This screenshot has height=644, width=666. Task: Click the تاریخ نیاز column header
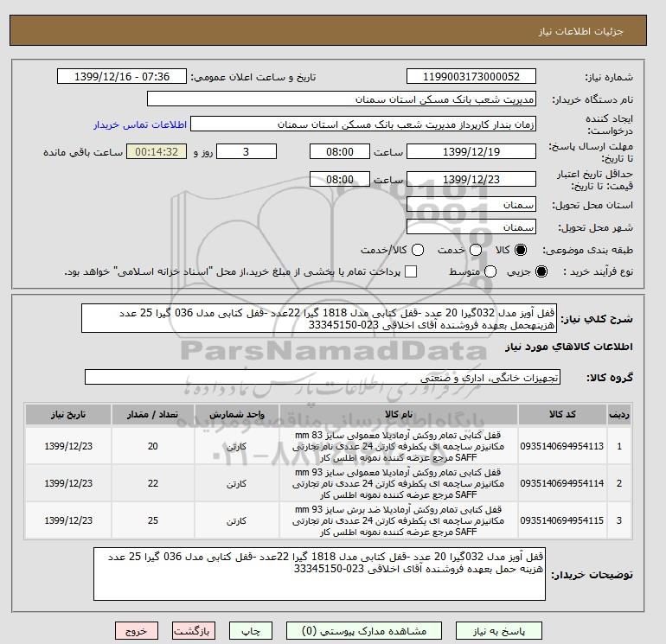pos(68,414)
